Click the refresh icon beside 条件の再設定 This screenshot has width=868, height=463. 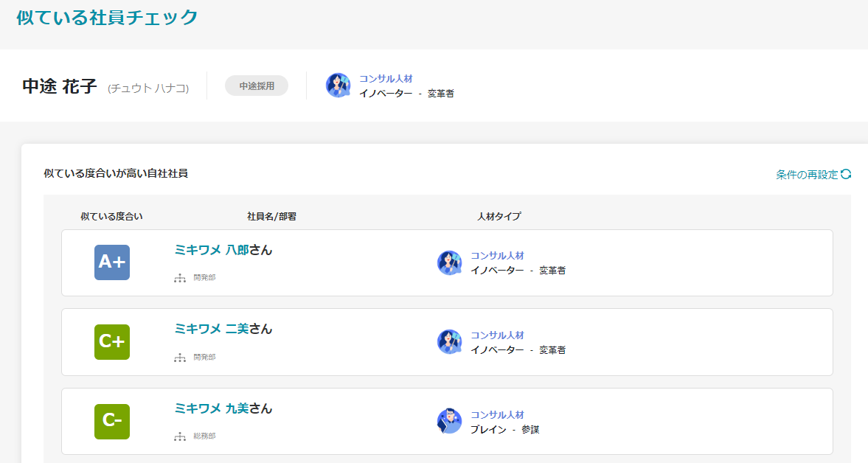pyautogui.click(x=846, y=174)
